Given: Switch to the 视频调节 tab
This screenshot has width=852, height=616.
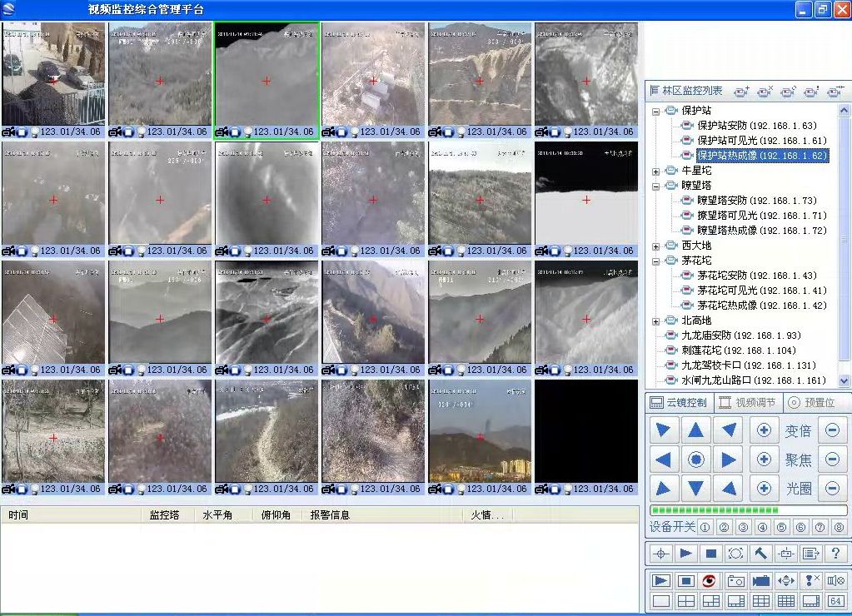Looking at the screenshot, I should (747, 403).
